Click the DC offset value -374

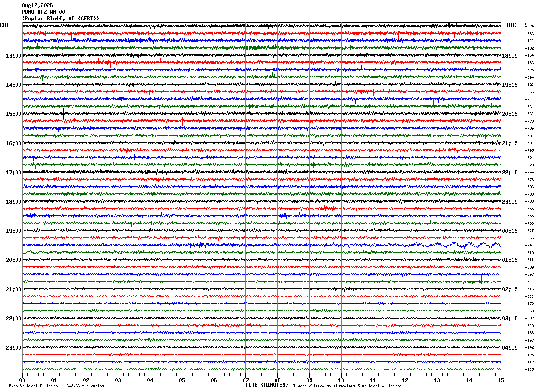coord(529,27)
